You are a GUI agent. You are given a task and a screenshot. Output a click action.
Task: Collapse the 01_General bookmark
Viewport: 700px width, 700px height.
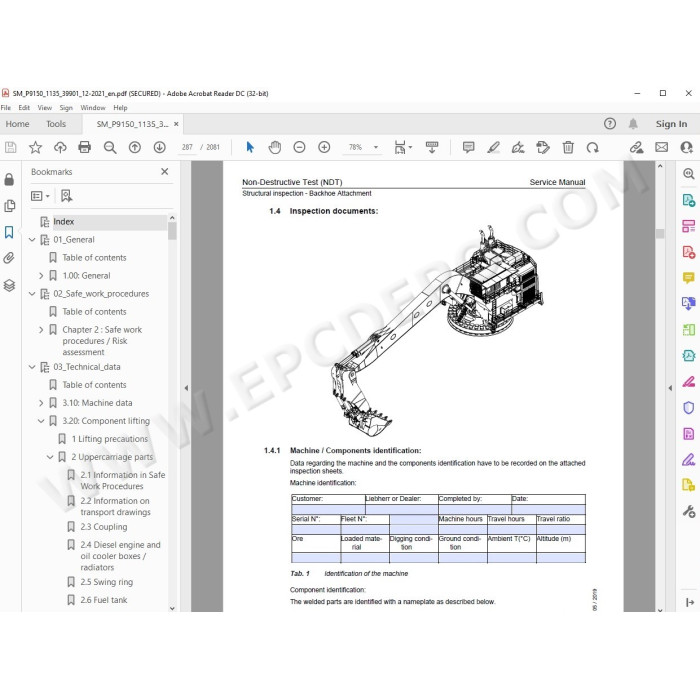coord(32,240)
